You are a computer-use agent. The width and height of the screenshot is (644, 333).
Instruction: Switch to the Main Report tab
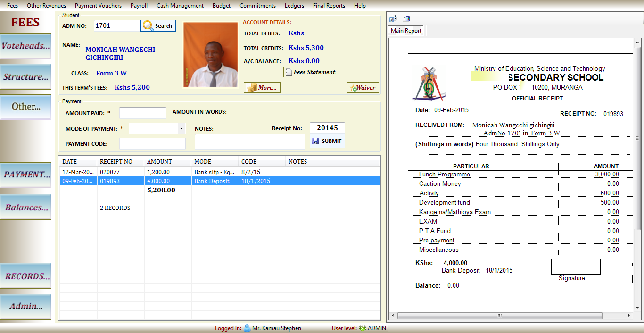(406, 30)
